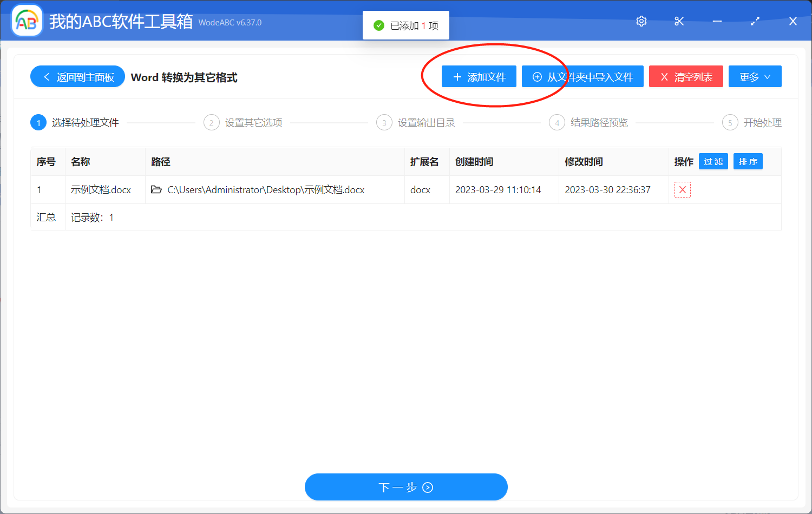This screenshot has height=514, width=812.
Task: Expand the 更多 dropdown menu
Action: [755, 76]
